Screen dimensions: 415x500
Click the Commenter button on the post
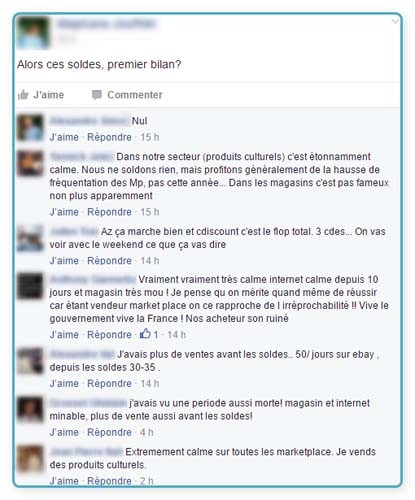click(127, 95)
